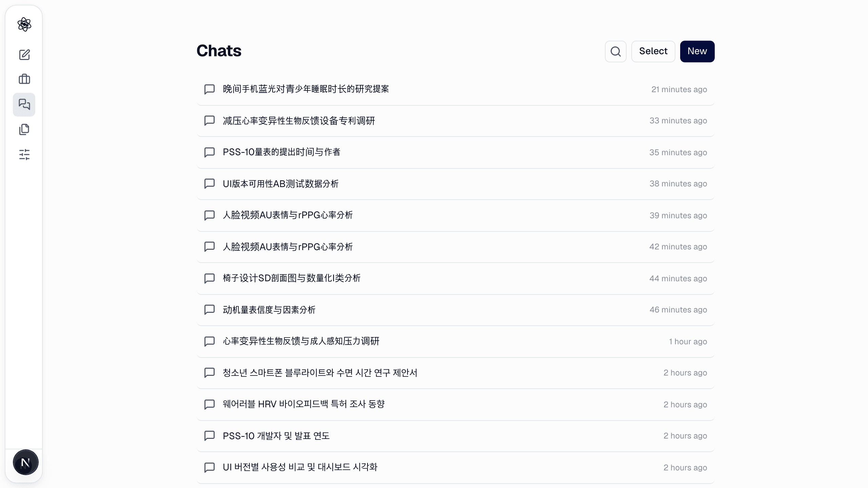Viewport: 868px width, 488px height.
Task: Open chat "减压心率变异性生物反馈设备专利调研"
Action: tap(455, 121)
